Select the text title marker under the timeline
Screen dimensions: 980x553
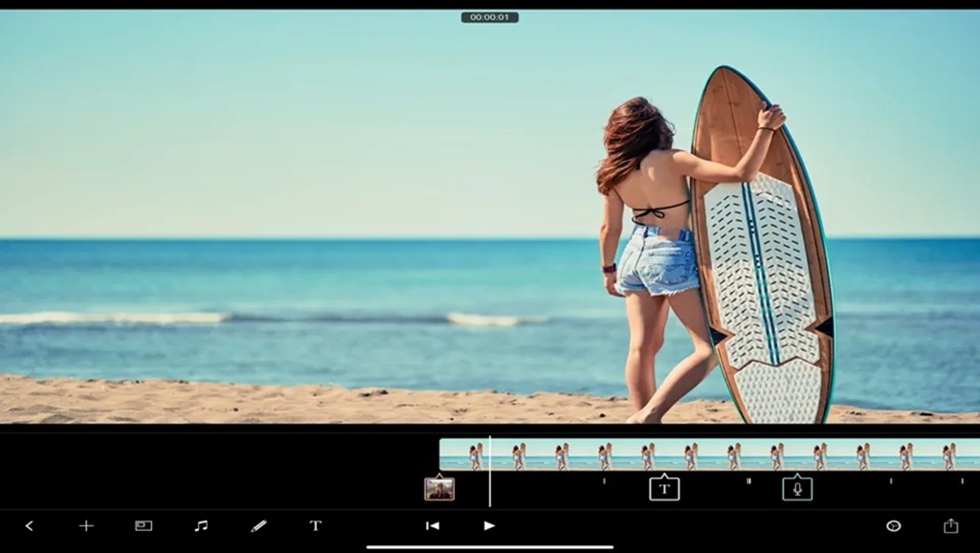pyautogui.click(x=664, y=489)
